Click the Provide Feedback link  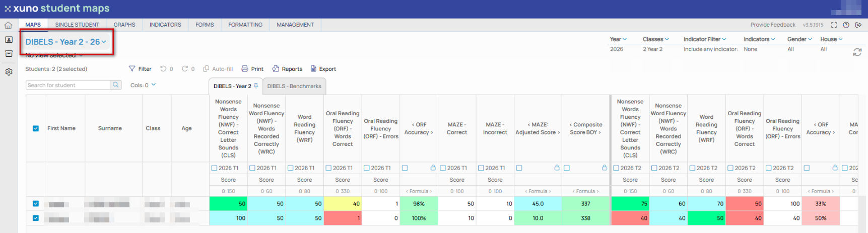773,25
